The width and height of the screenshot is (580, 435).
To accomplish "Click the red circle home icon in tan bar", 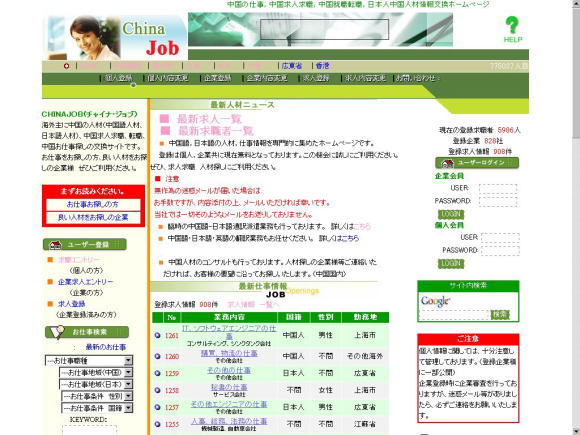I will (67, 66).
